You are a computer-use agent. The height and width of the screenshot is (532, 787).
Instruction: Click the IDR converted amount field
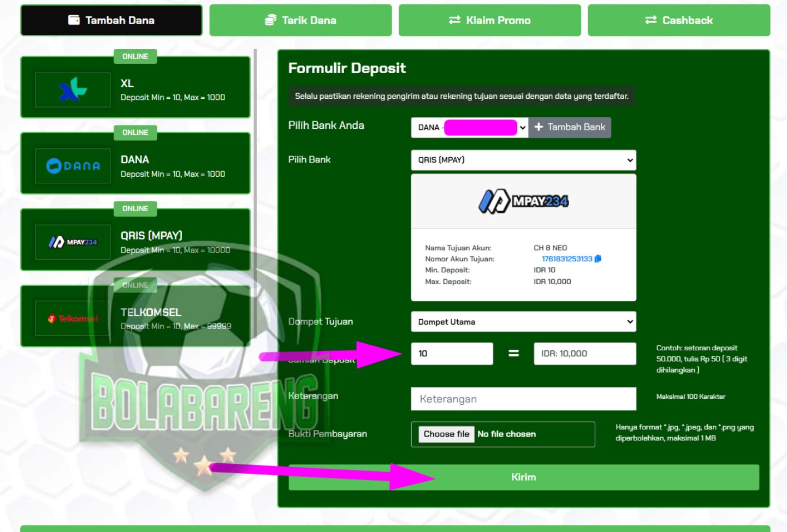(585, 354)
